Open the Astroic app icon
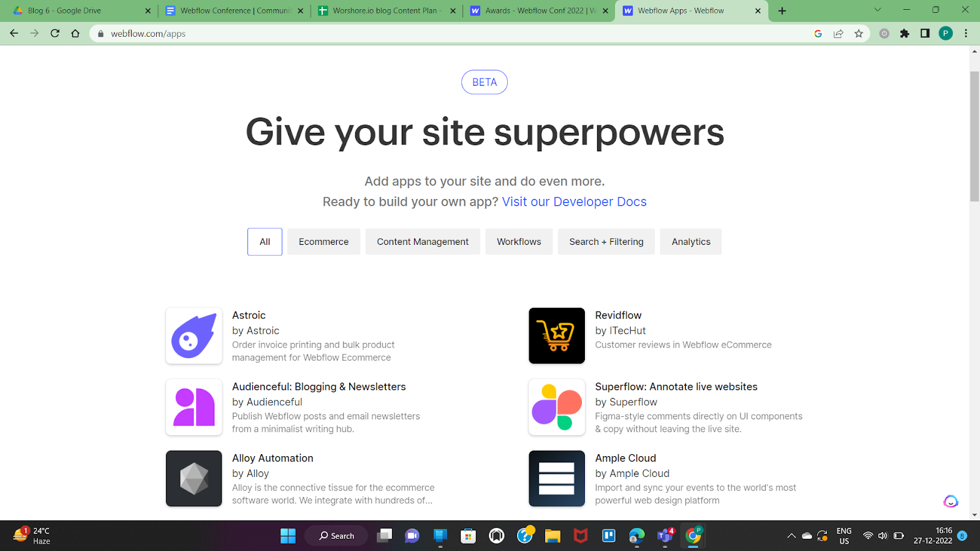The image size is (980, 551). 194,335
